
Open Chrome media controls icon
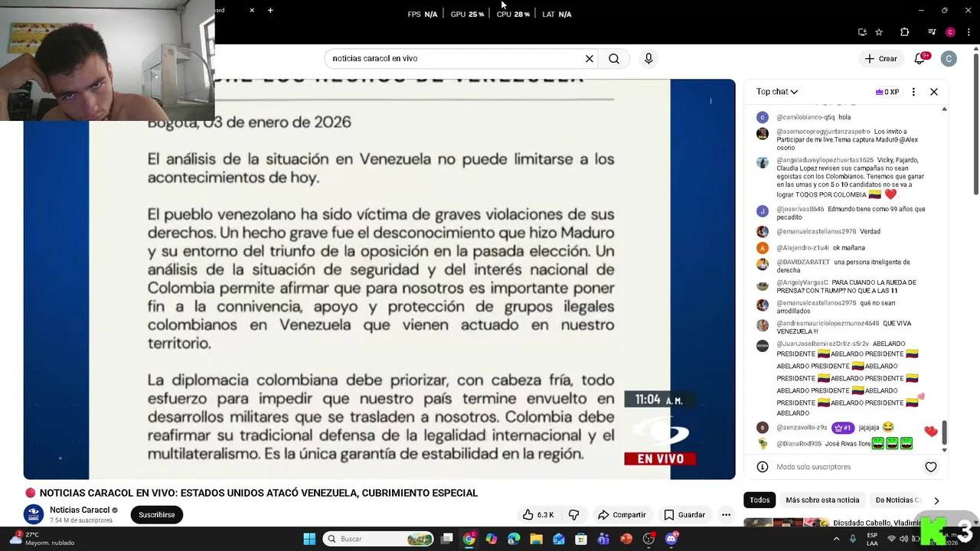pyautogui.click(x=932, y=32)
